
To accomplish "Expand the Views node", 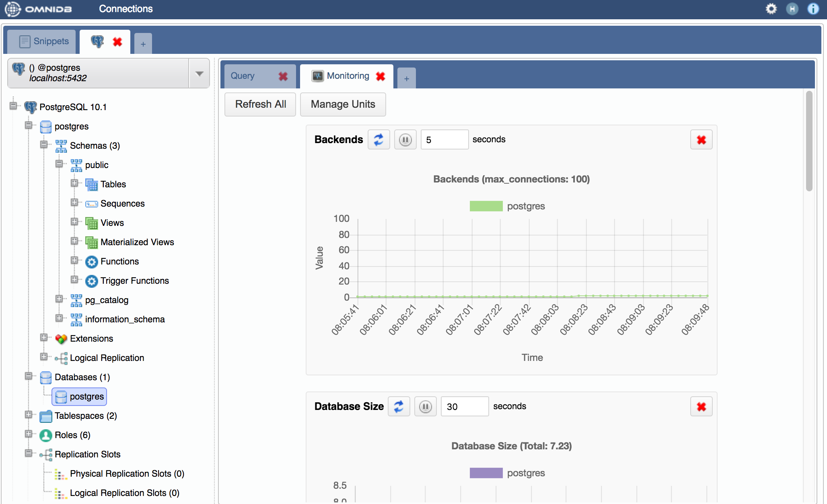I will (x=74, y=222).
